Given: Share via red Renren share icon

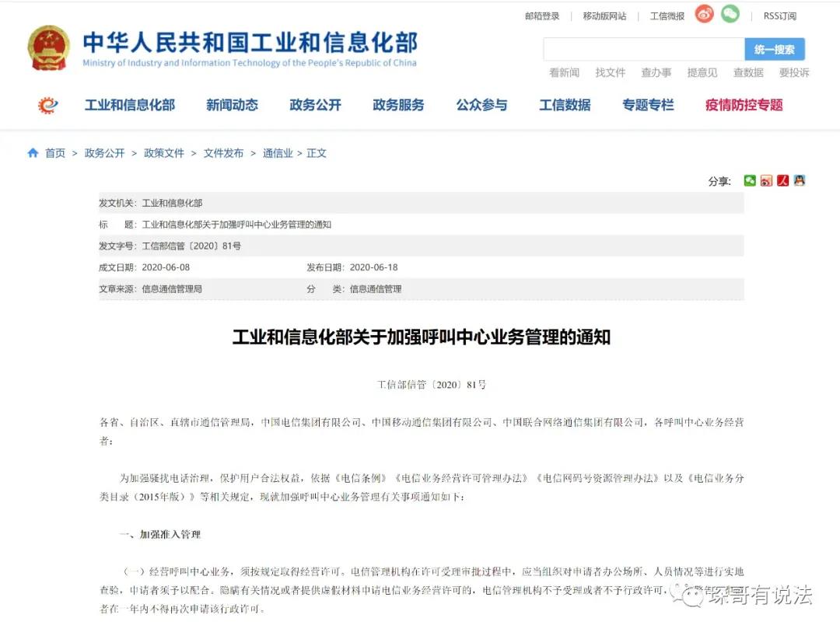Looking at the screenshot, I should pyautogui.click(x=782, y=180).
